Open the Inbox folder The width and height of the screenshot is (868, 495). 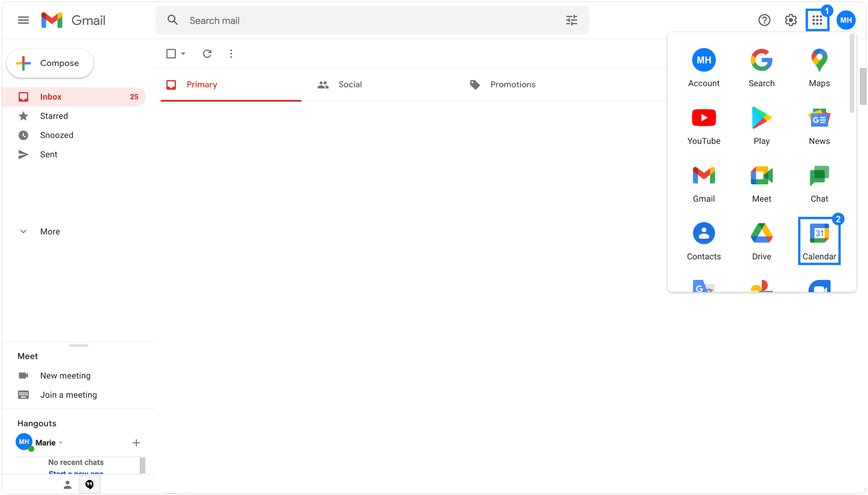pos(74,97)
